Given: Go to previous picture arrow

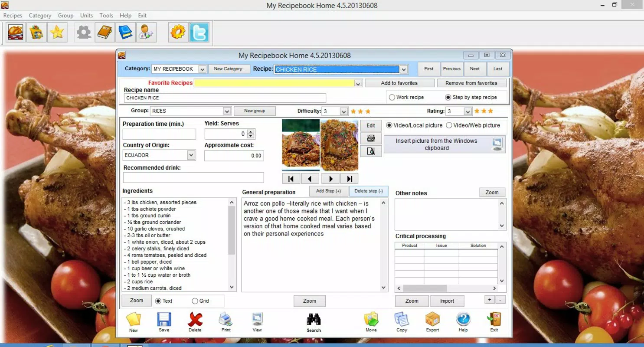Looking at the screenshot, I should tap(311, 178).
